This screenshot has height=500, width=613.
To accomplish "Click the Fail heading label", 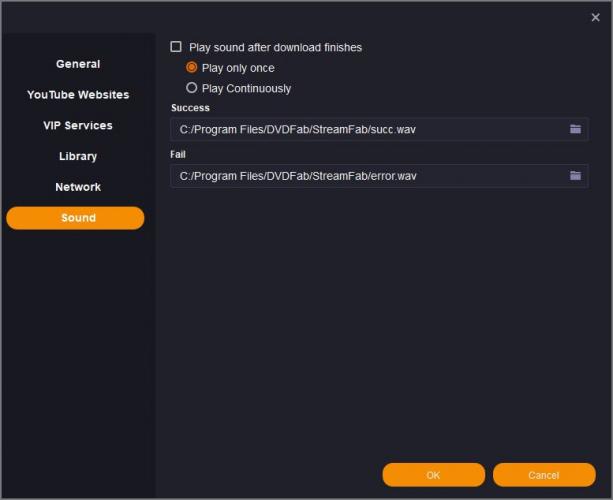I will (x=179, y=155).
